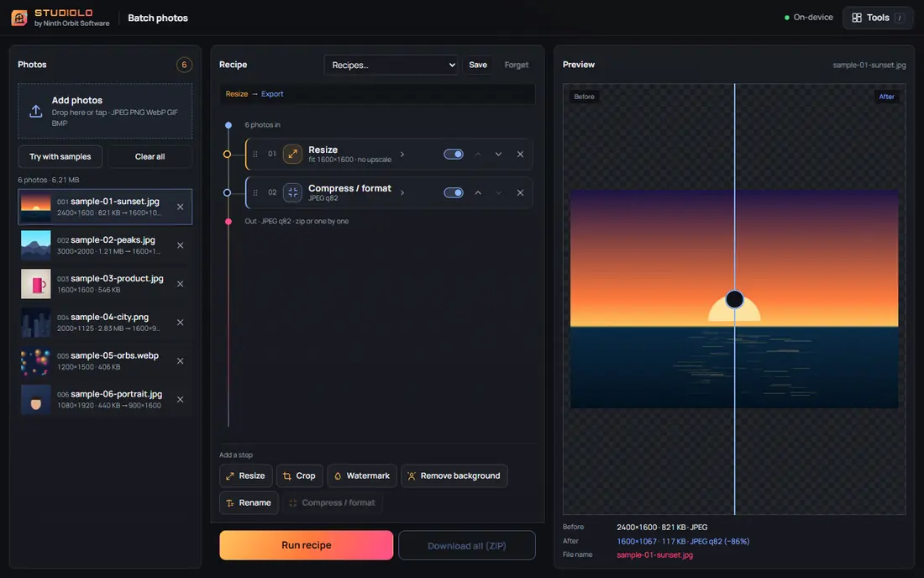This screenshot has height=578, width=924.
Task: Expand the Compress / format settings chevron
Action: click(x=402, y=192)
